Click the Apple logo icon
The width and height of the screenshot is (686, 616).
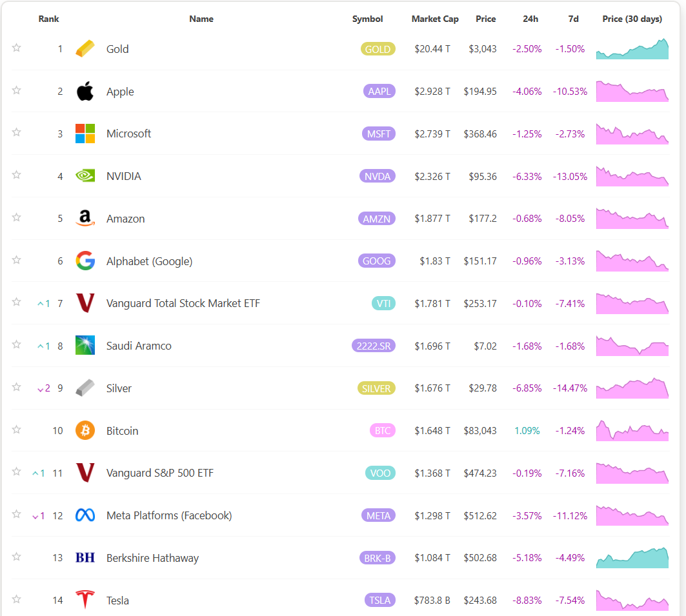(x=85, y=91)
